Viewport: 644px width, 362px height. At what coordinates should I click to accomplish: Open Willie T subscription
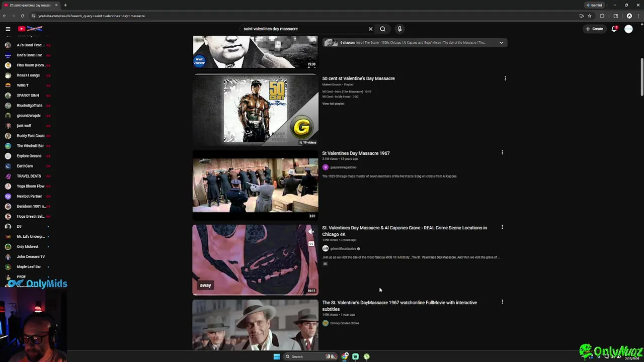28,85
